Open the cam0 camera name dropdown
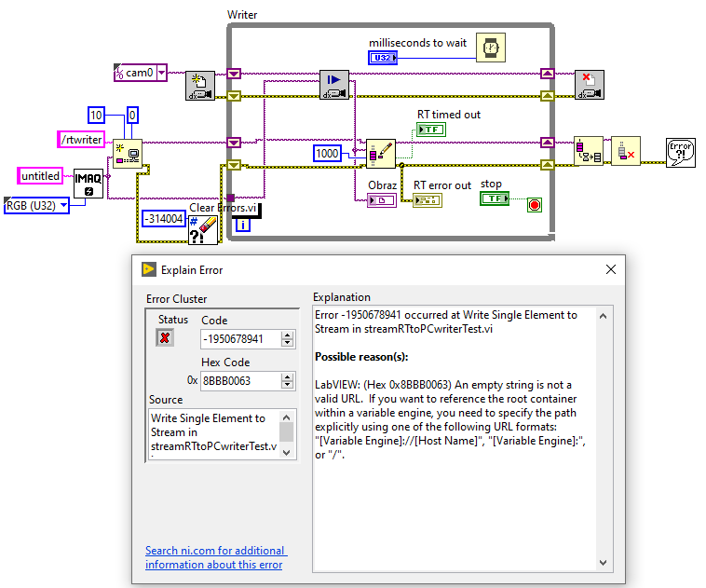 coord(162,73)
